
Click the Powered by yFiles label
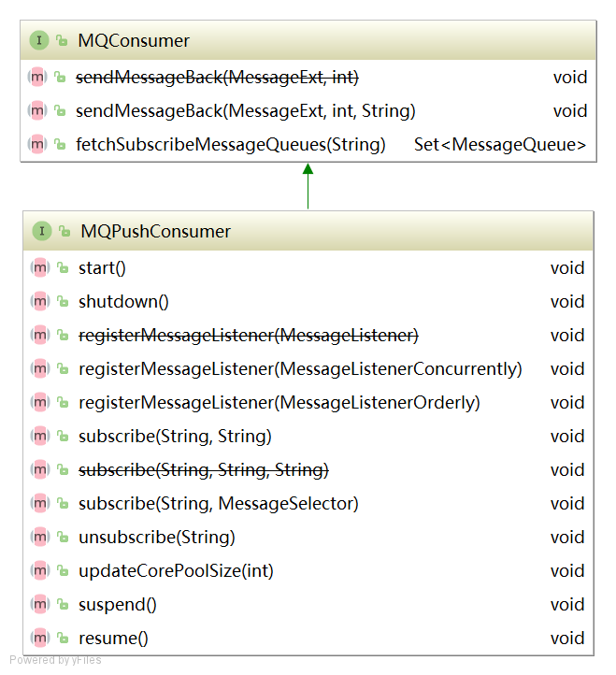click(56, 660)
